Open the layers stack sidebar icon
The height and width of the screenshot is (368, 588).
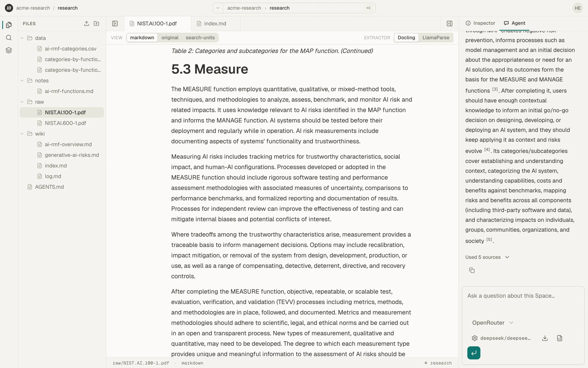coord(9,50)
